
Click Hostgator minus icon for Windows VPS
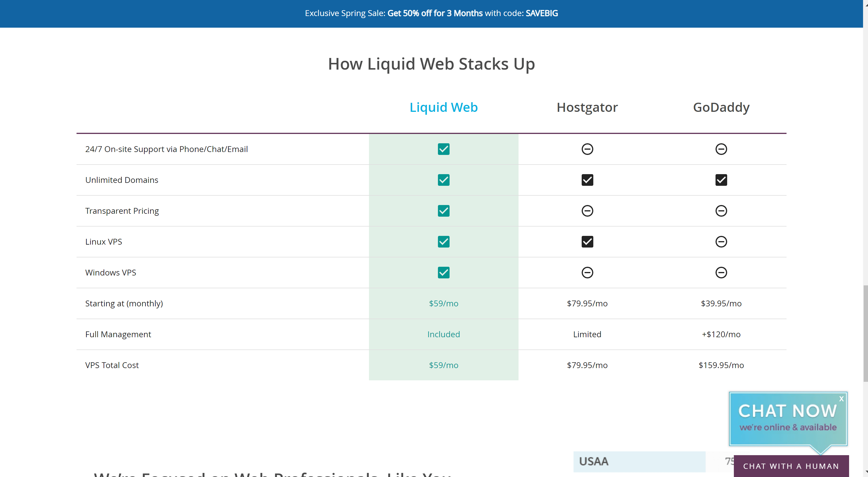pos(587,272)
